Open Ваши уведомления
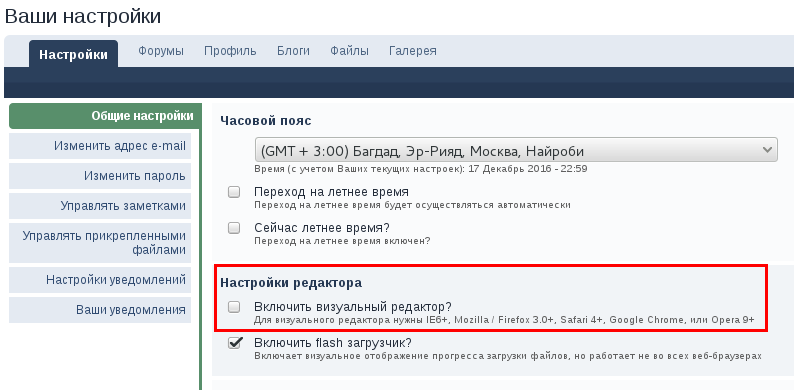The image size is (797, 390). coord(100,310)
